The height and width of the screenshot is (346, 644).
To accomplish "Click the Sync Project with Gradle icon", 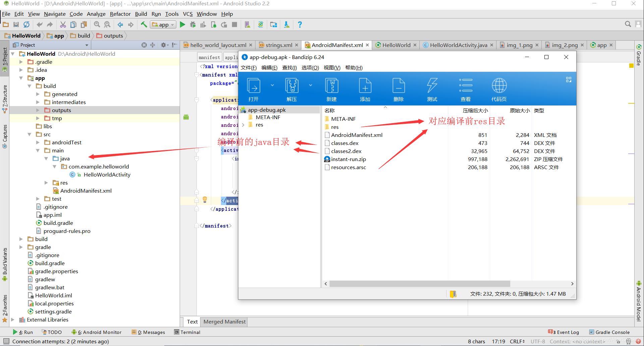I will pyautogui.click(x=260, y=24).
